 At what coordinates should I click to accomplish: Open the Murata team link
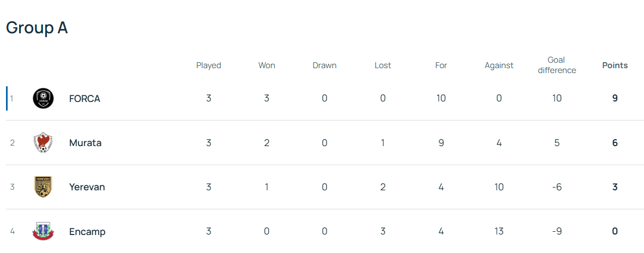point(85,143)
